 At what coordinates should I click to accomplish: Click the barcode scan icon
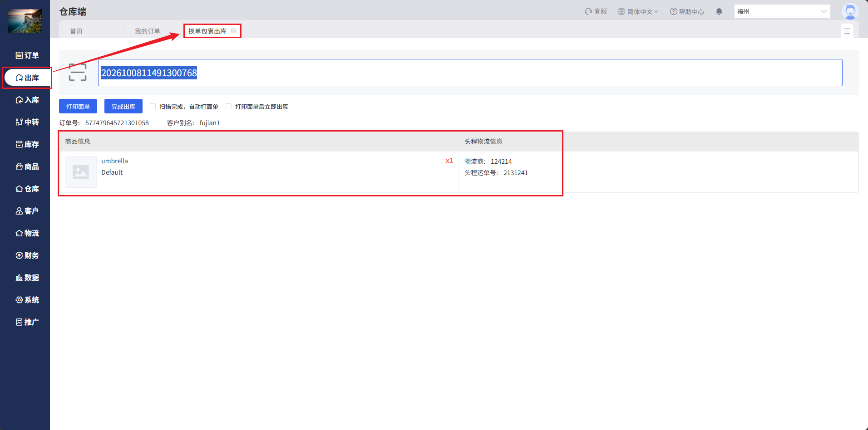click(x=78, y=72)
